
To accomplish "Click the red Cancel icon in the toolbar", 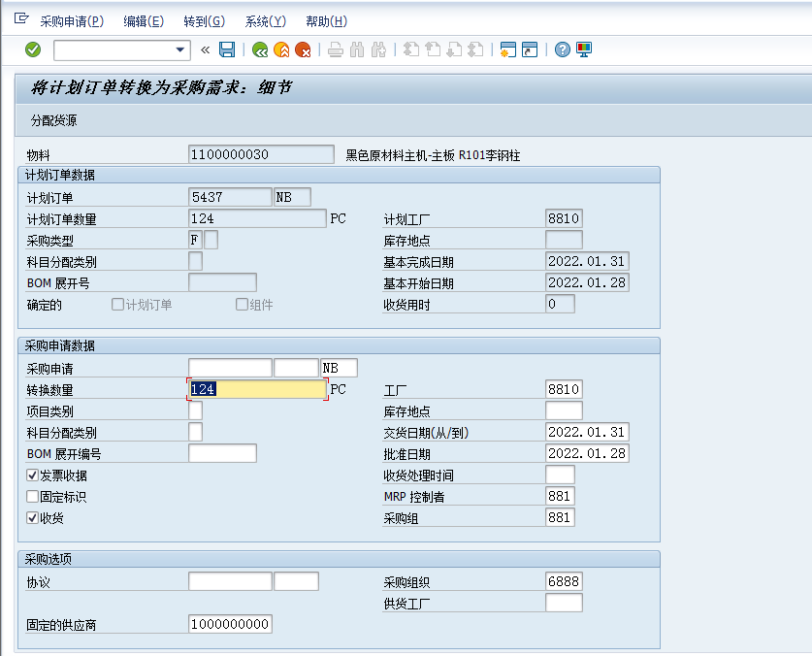I will 302,49.
